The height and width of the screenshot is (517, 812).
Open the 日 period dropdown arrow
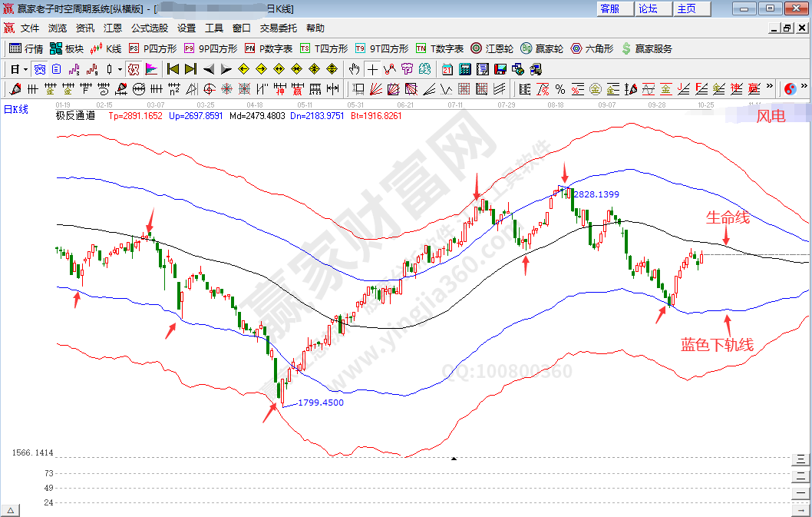[x=25, y=69]
